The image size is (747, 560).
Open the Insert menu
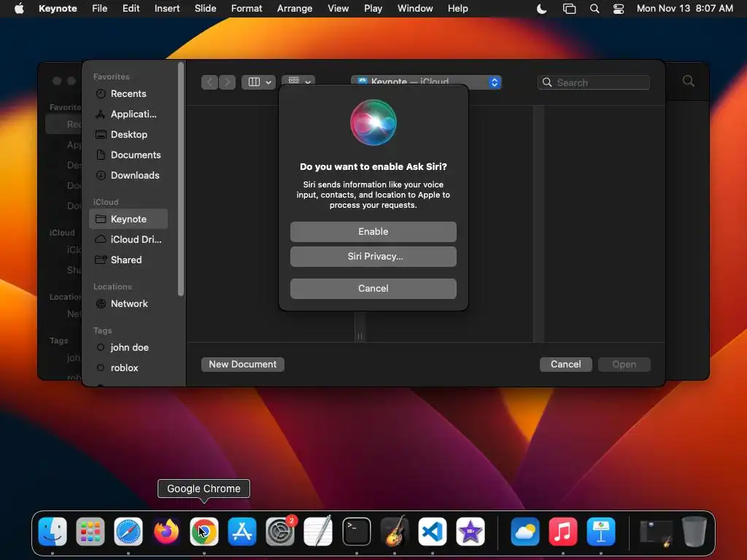(x=167, y=8)
